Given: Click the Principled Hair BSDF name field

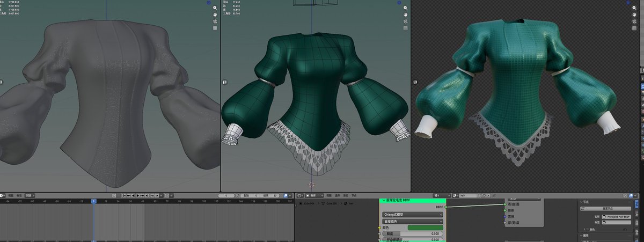Looking at the screenshot, I should (x=616, y=216).
